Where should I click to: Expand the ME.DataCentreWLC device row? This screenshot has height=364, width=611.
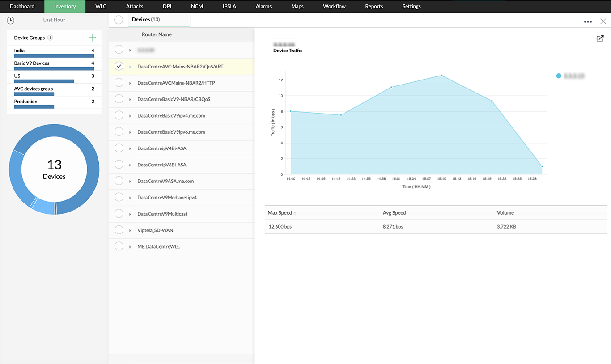[x=130, y=246]
